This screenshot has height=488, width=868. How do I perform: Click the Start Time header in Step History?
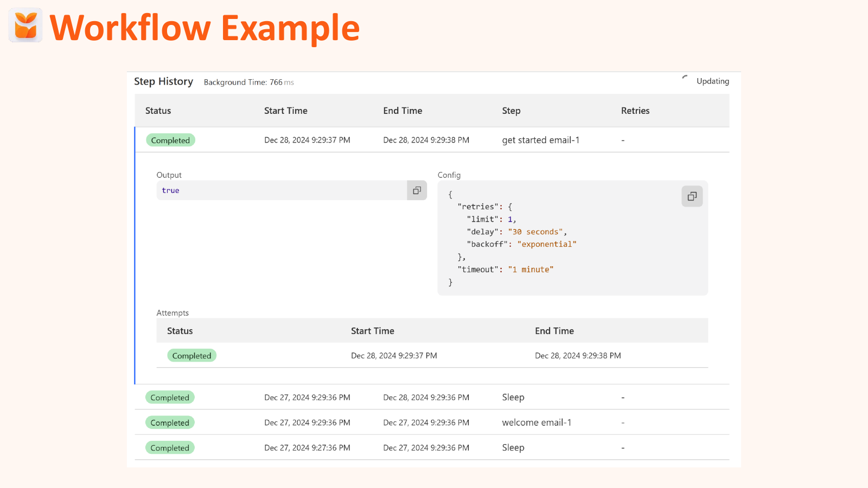click(x=286, y=111)
